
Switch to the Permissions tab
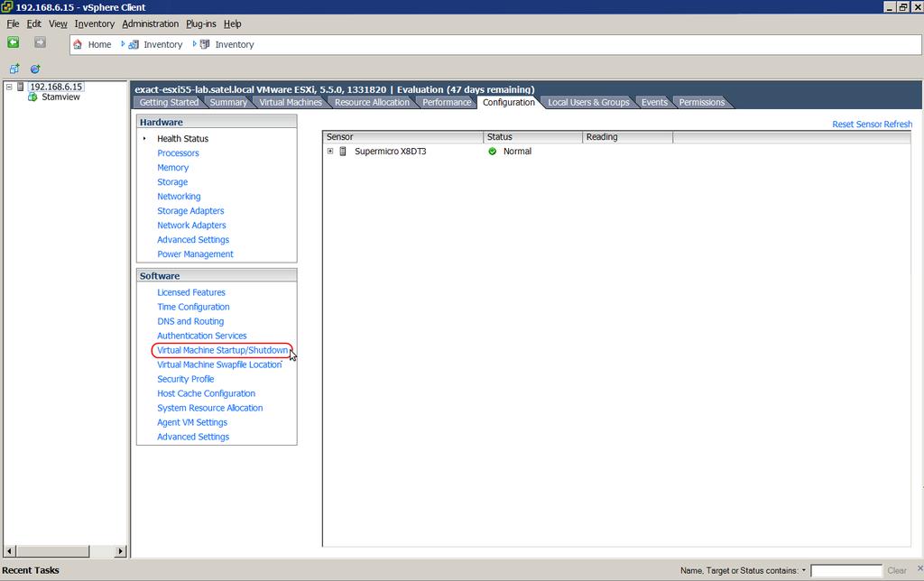click(x=702, y=103)
